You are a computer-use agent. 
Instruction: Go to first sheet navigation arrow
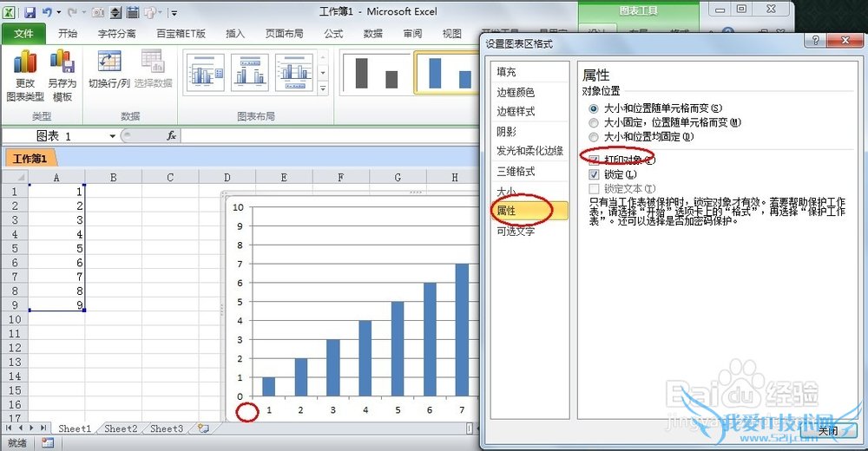[9, 428]
